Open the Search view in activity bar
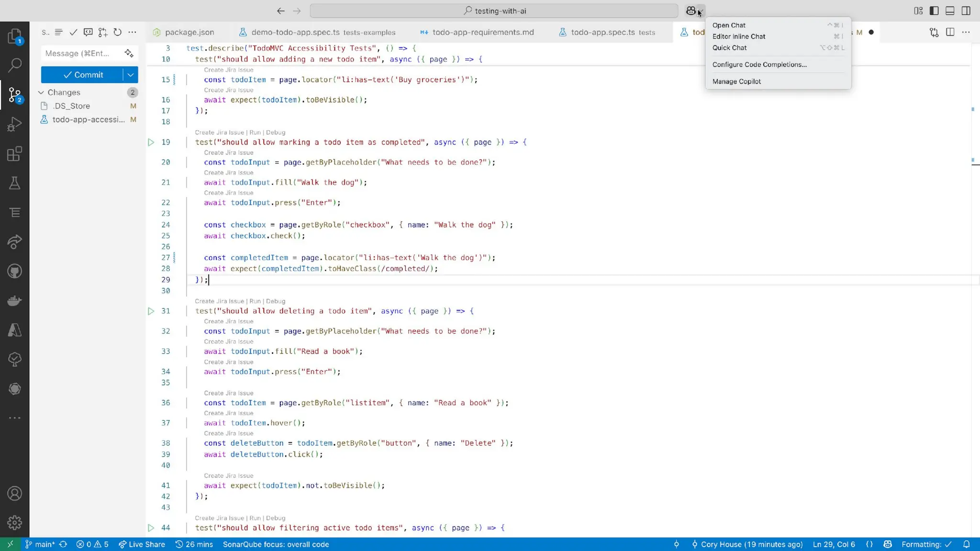 pyautogui.click(x=14, y=65)
